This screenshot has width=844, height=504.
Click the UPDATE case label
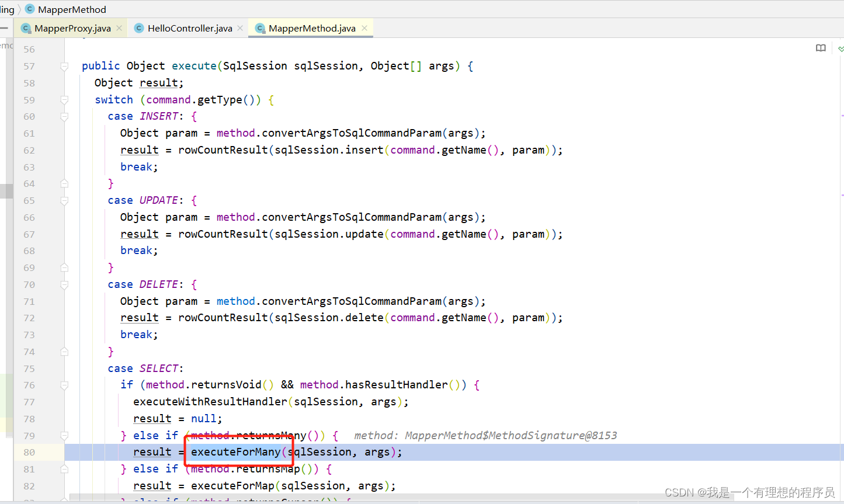pos(159,200)
